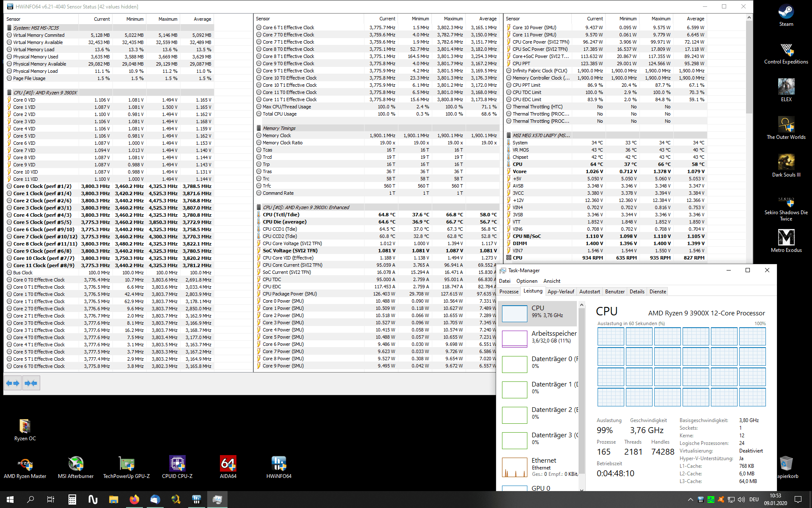Screen dimensions: 812x508
Task: Open Control Expeditions desktop icon
Action: 786,53
